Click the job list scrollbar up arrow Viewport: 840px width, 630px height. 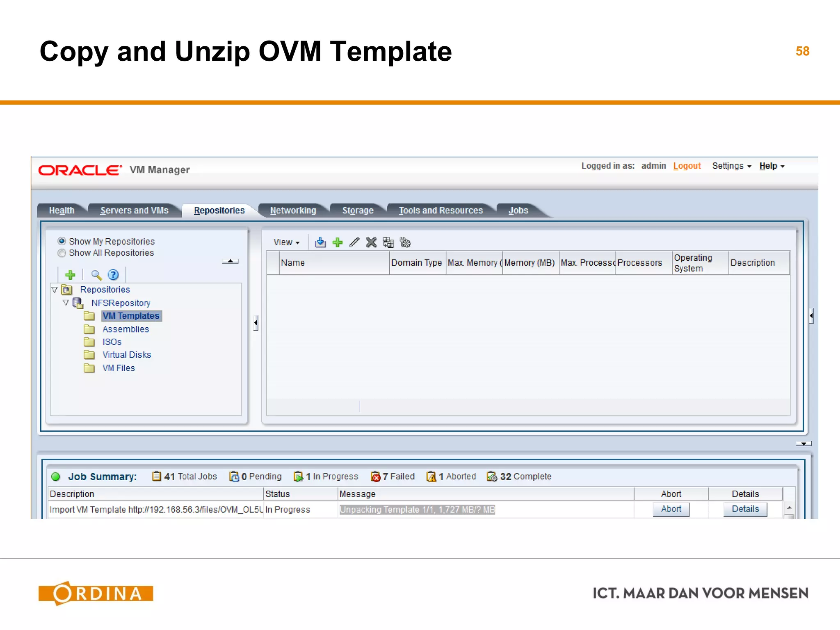(x=789, y=508)
